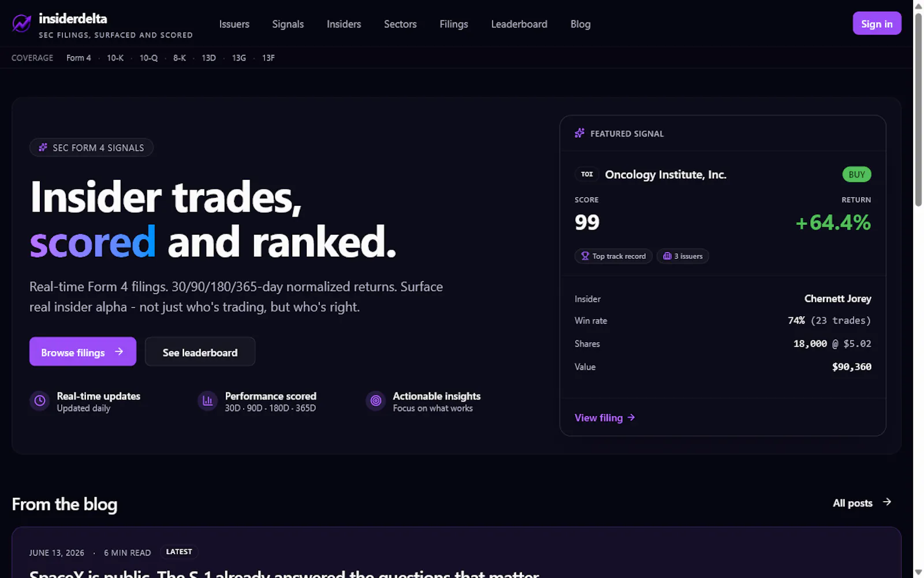Click the sparkle icon in SEC Form 4 Signals badge
The image size is (924, 578).
pyautogui.click(x=43, y=147)
